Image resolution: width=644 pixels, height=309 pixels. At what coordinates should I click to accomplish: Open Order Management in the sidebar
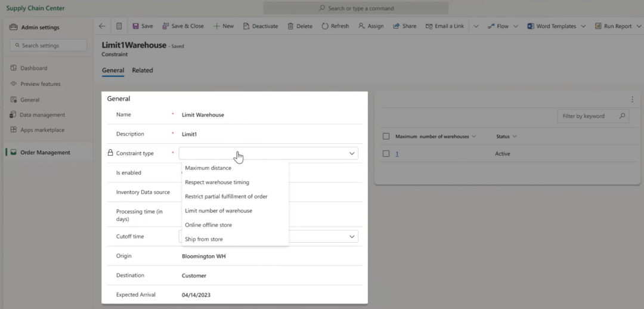(x=45, y=153)
